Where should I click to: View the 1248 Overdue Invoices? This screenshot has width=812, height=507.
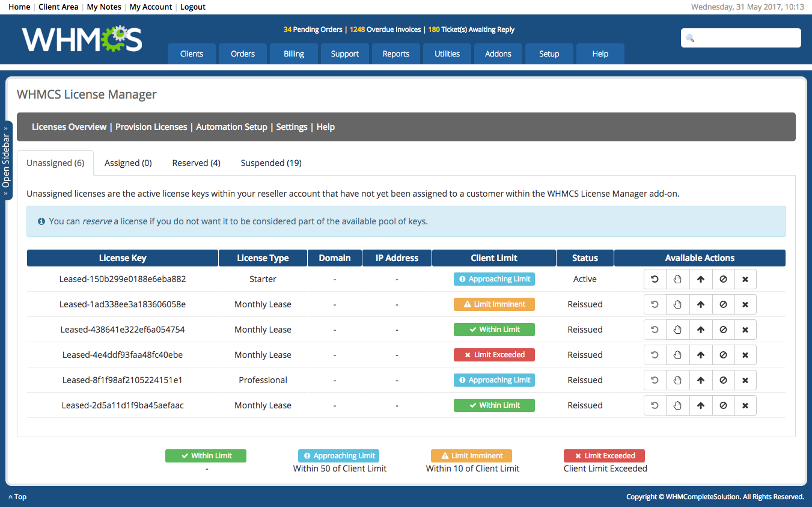click(x=385, y=29)
